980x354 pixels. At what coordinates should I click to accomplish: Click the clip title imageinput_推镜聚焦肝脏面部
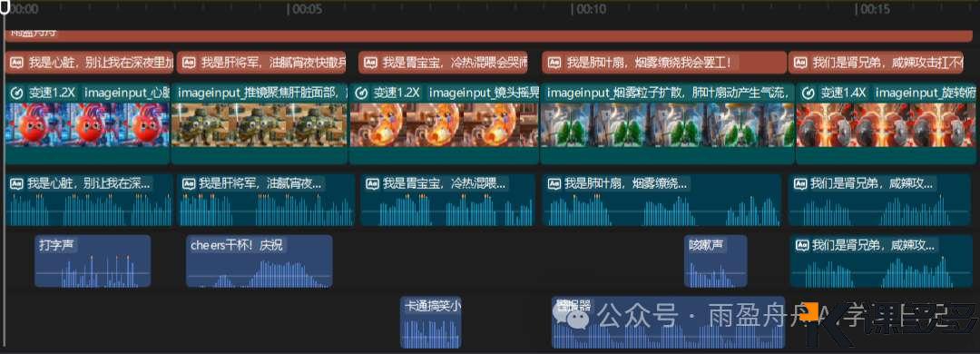pyautogui.click(x=261, y=93)
